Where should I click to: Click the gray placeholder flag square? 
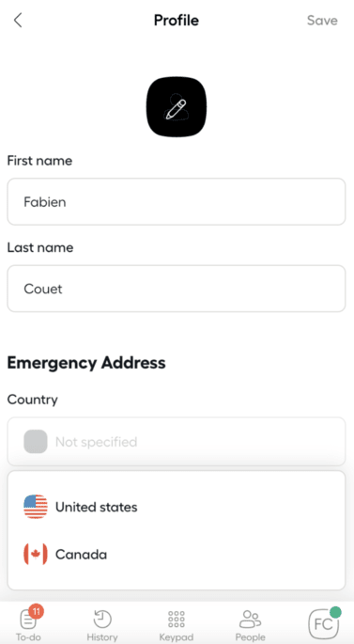click(36, 442)
